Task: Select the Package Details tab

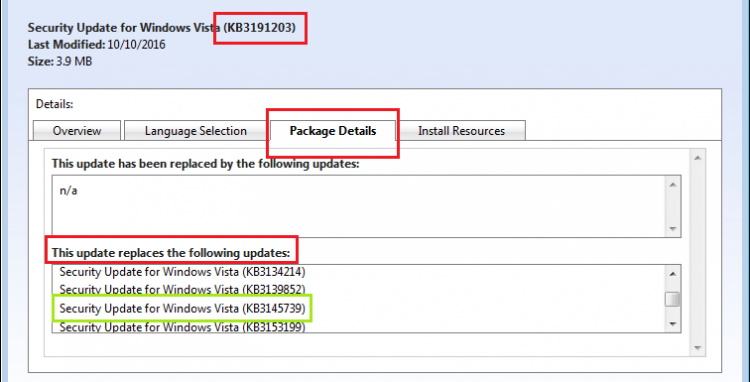Action: 332,131
